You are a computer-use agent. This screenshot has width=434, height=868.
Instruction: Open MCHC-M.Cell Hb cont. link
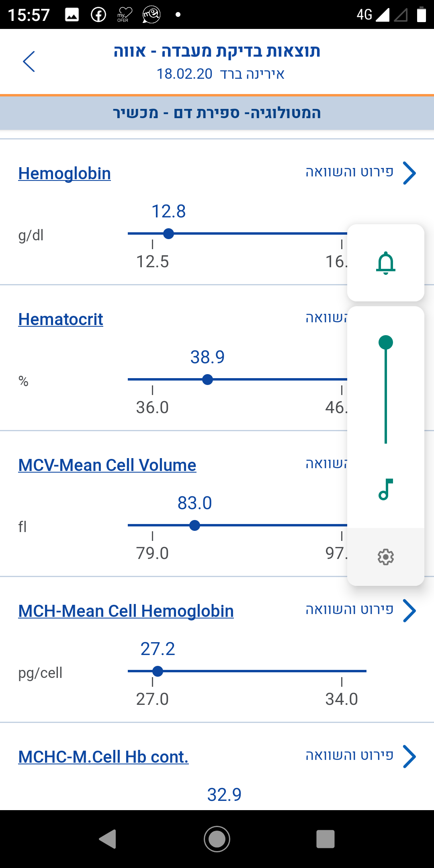tap(104, 757)
